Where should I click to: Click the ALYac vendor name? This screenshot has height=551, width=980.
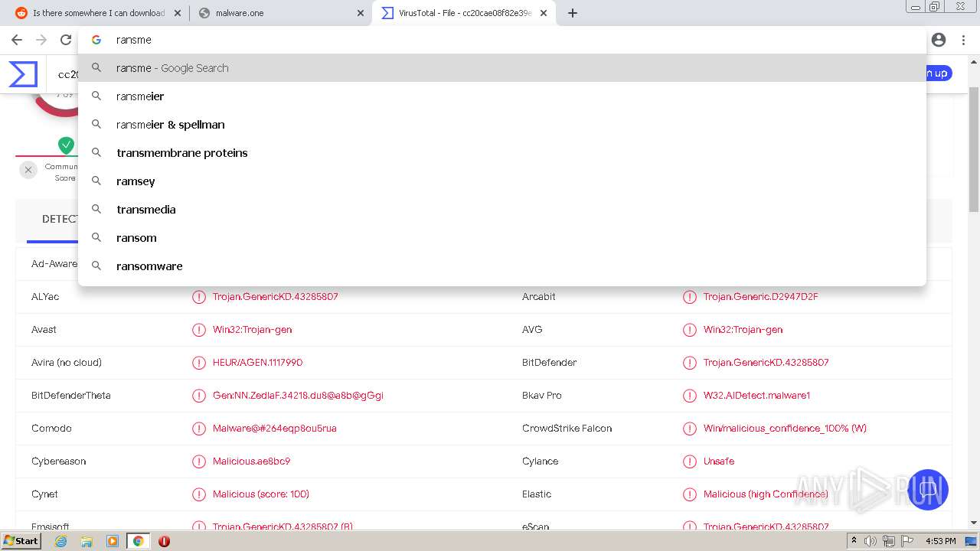coord(45,297)
